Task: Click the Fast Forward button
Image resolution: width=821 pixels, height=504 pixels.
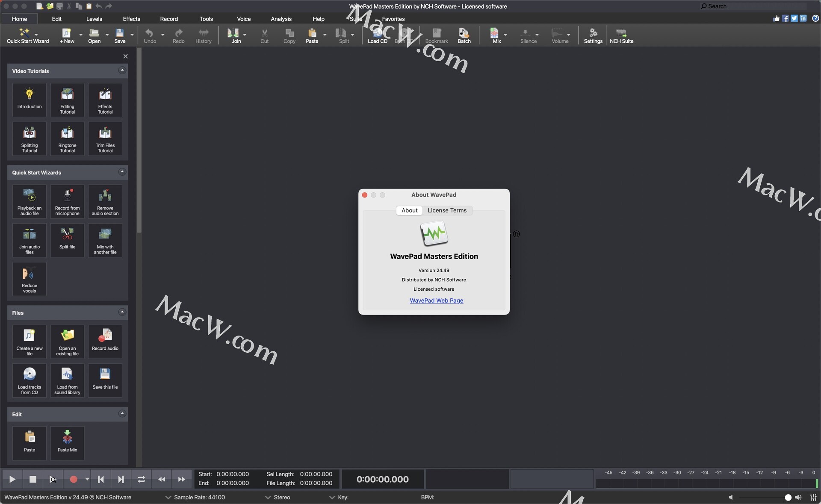Action: (182, 479)
